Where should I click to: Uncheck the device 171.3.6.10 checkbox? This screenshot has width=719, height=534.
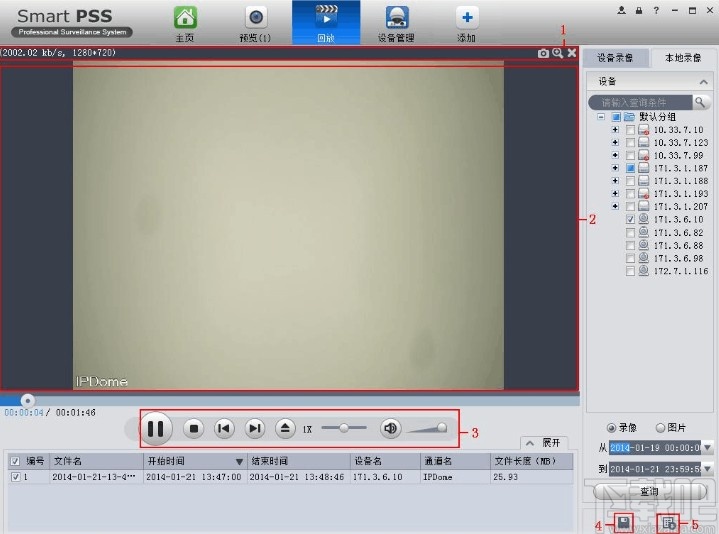tap(631, 220)
